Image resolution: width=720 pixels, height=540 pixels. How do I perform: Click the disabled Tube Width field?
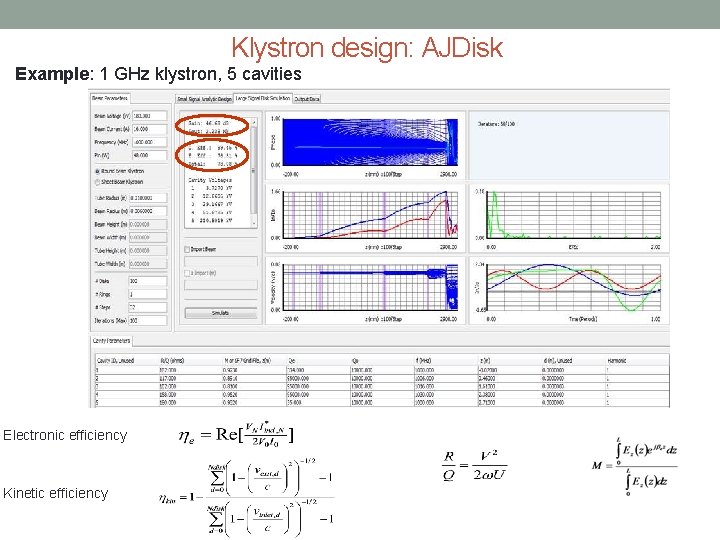[148, 264]
